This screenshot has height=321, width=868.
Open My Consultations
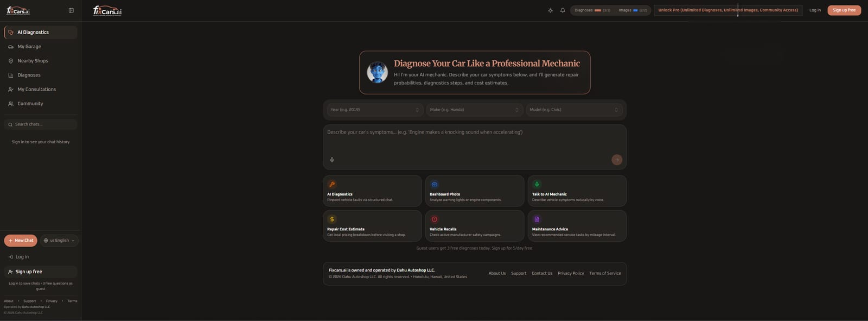(41, 89)
